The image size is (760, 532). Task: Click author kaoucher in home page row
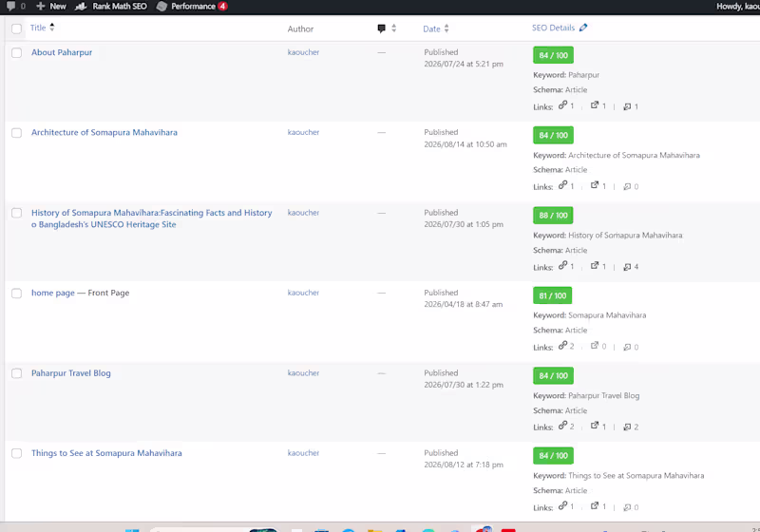click(x=303, y=293)
